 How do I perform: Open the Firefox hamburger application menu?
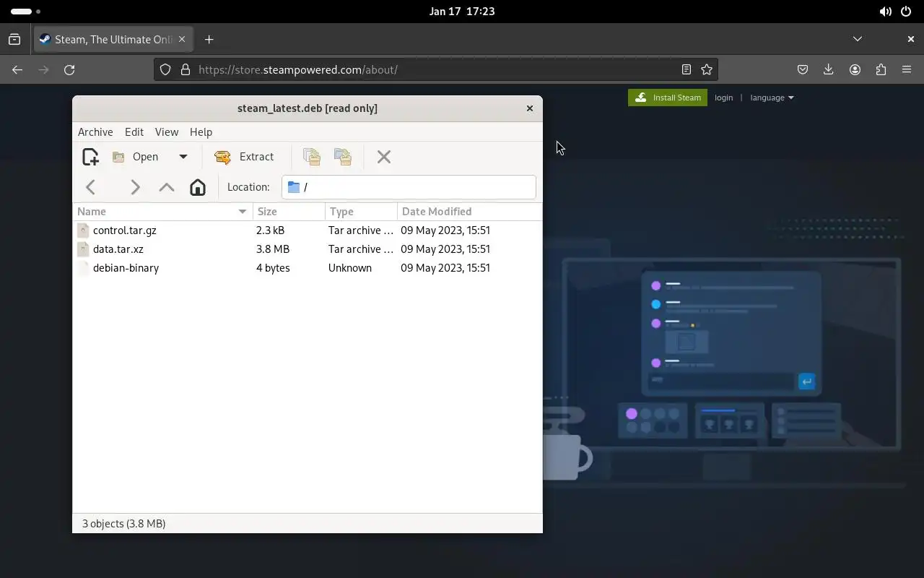click(x=907, y=69)
